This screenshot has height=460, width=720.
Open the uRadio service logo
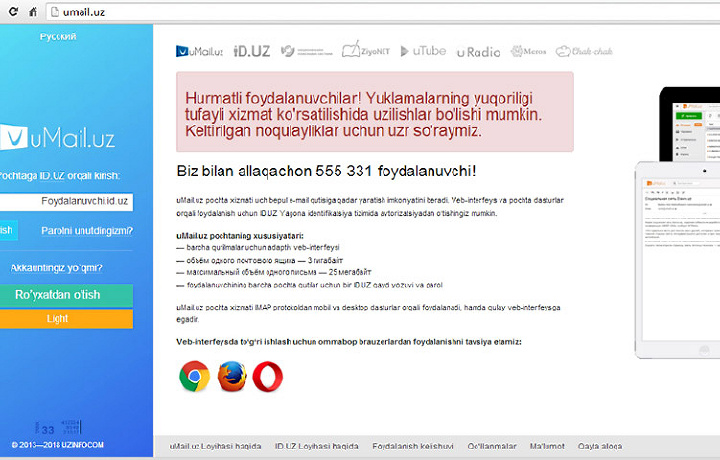click(x=478, y=52)
